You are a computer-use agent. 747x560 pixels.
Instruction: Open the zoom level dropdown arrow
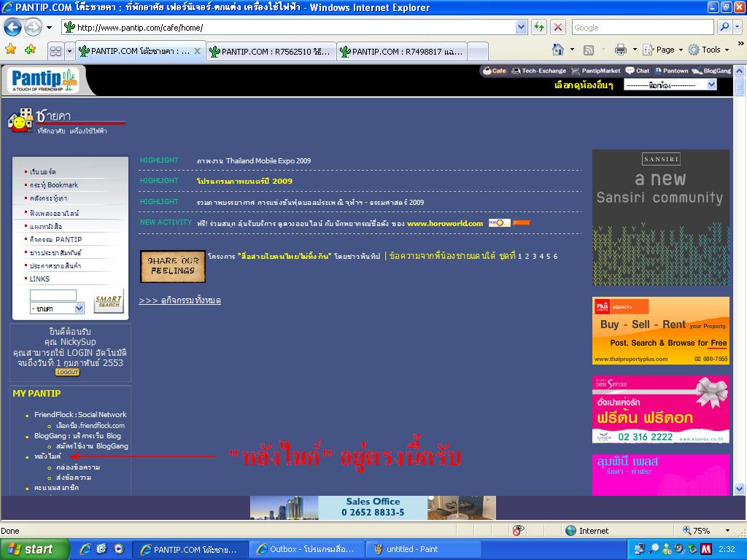(727, 531)
